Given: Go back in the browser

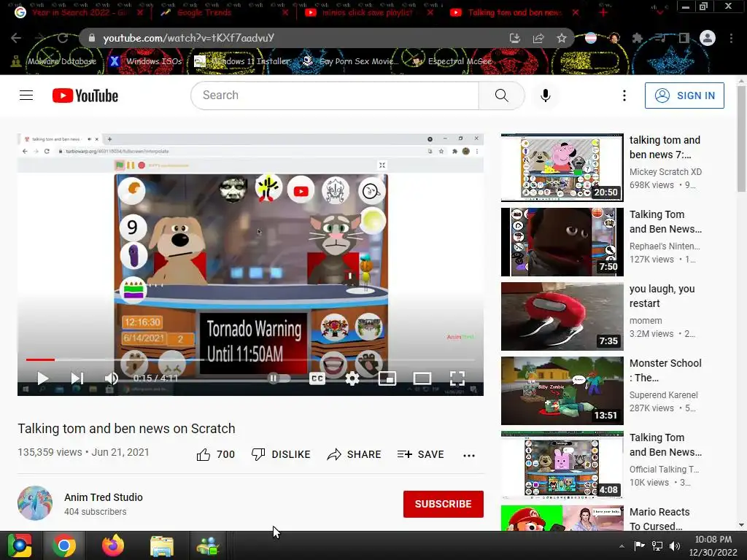Looking at the screenshot, I should tap(16, 38).
